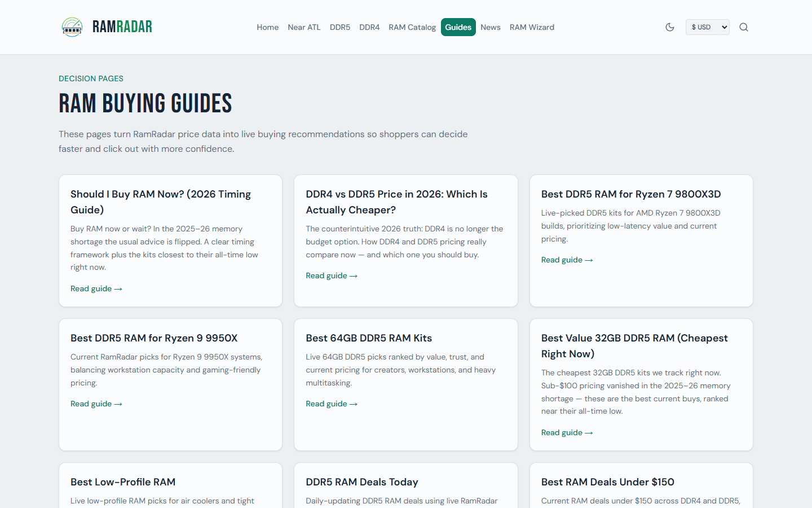Image resolution: width=812 pixels, height=508 pixels.
Task: Select the Guides nav tab
Action: point(458,27)
